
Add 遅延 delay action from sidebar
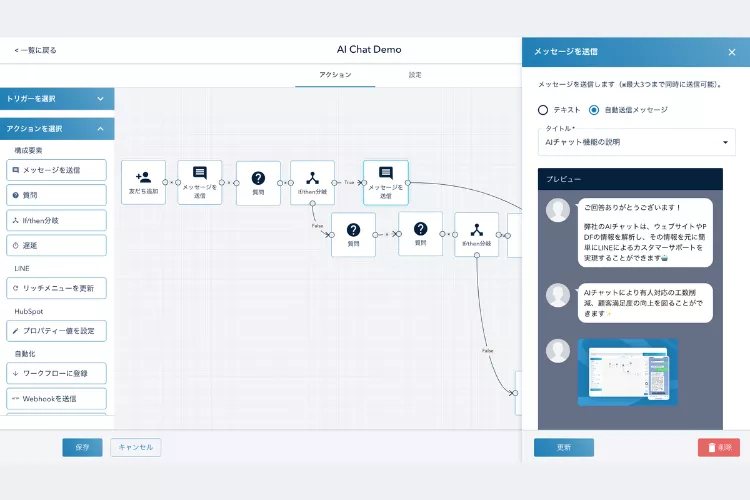(x=56, y=245)
